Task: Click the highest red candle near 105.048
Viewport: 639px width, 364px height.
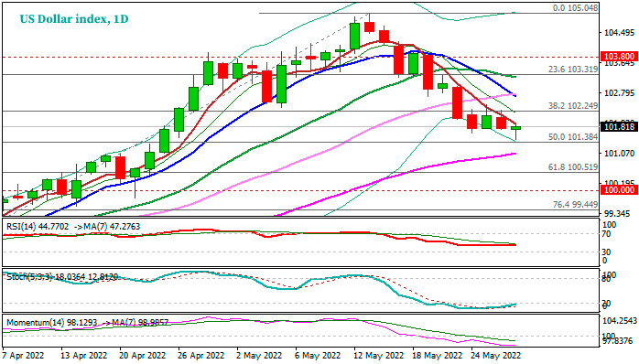Action: pos(369,27)
